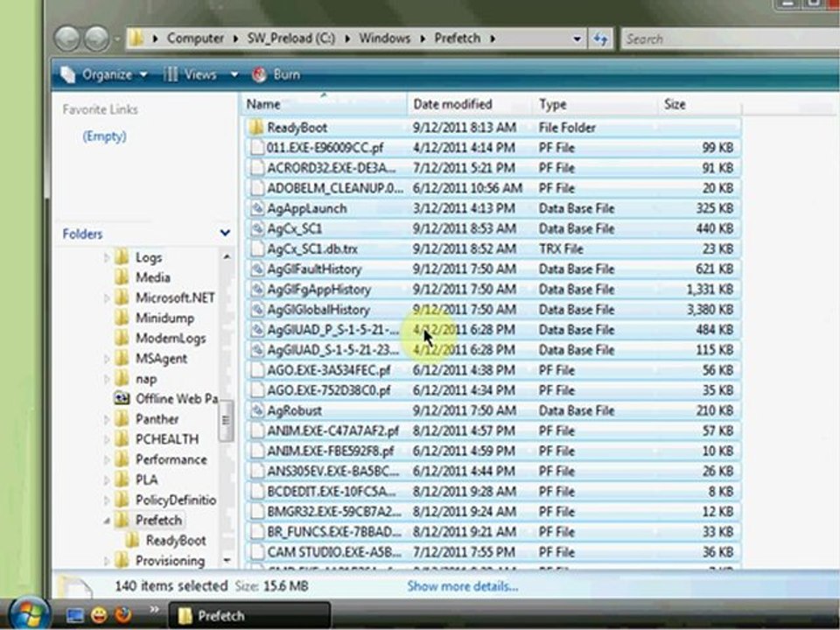Launch Firefox from quick launch
Viewport: 840px width, 630px height.
pos(123,615)
